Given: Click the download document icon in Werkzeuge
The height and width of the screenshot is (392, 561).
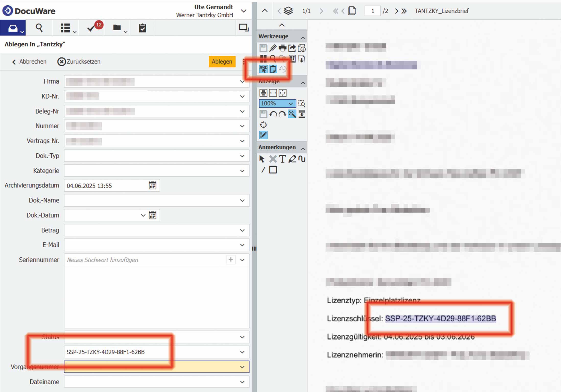Looking at the screenshot, I should click(x=302, y=59).
